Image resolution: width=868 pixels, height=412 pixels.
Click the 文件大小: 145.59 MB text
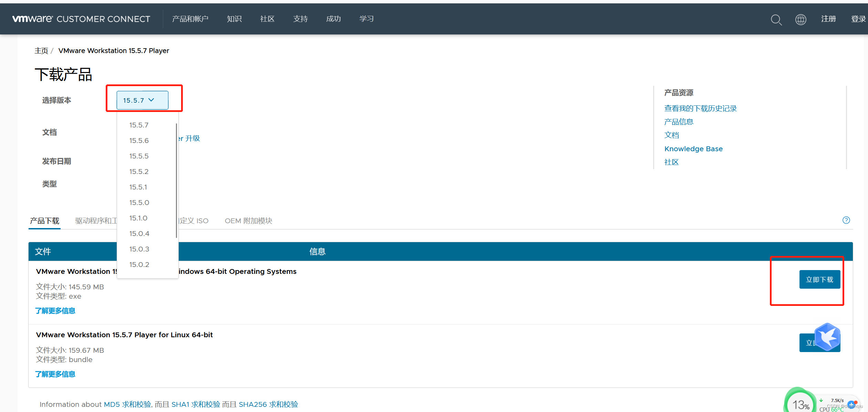pos(70,287)
